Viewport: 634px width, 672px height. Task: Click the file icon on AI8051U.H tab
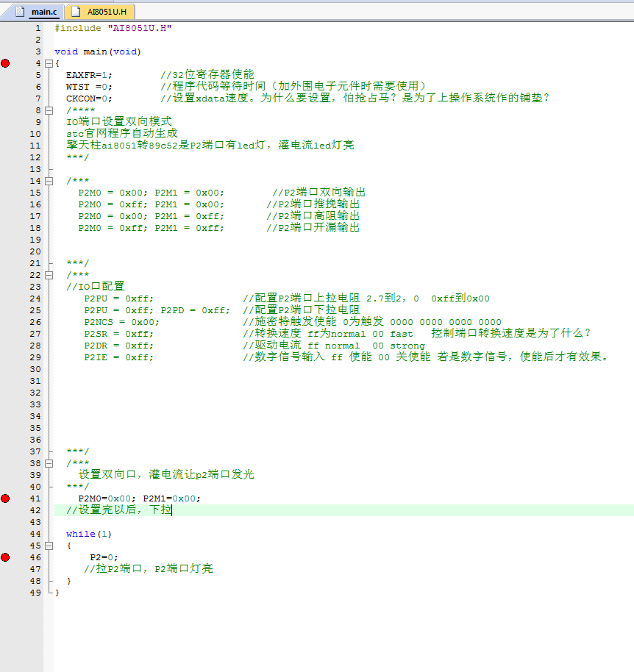click(x=75, y=12)
